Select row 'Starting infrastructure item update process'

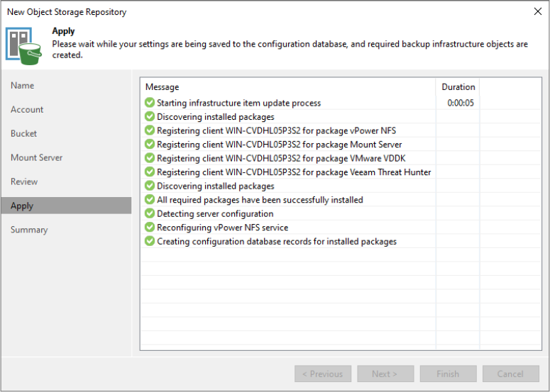pos(238,103)
